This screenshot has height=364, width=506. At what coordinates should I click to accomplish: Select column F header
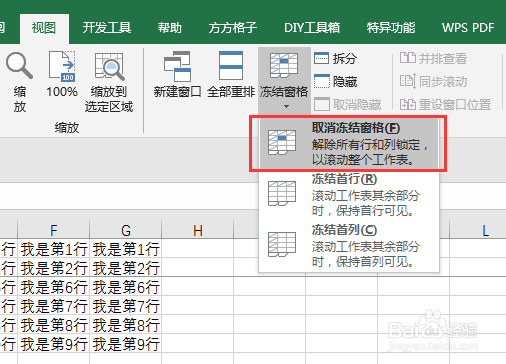point(53,230)
